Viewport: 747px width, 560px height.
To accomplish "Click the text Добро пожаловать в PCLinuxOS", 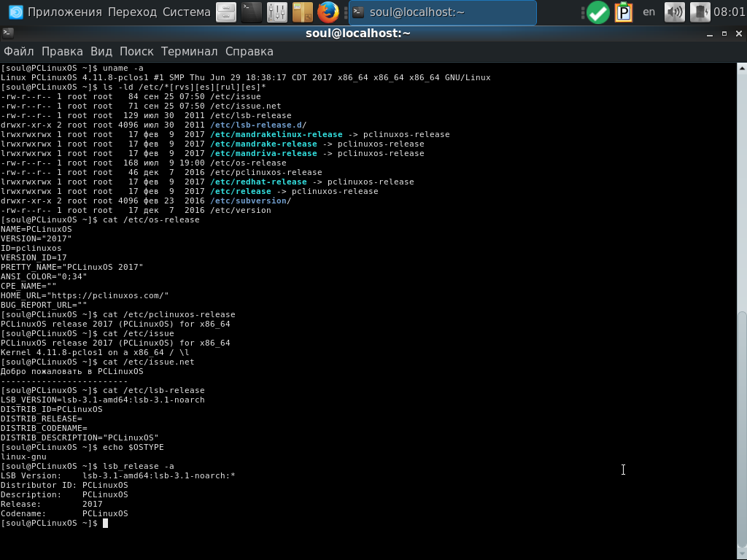I will [72, 371].
